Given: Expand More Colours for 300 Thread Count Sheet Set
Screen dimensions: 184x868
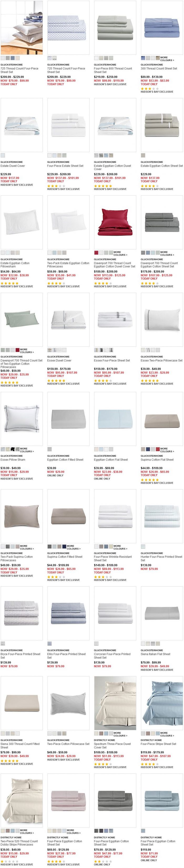Looking at the screenshot, I should coord(167,59).
